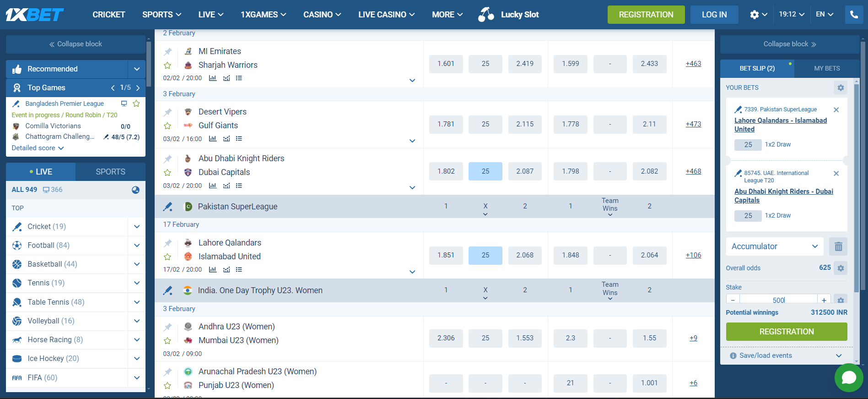Switch to MY BETS tab
Image resolution: width=868 pixels, height=399 pixels.
coord(827,68)
